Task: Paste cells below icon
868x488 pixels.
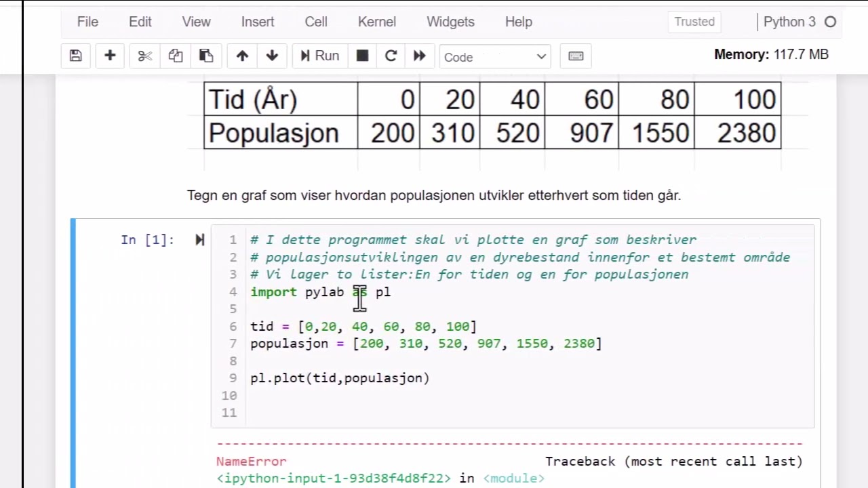Action: point(206,56)
